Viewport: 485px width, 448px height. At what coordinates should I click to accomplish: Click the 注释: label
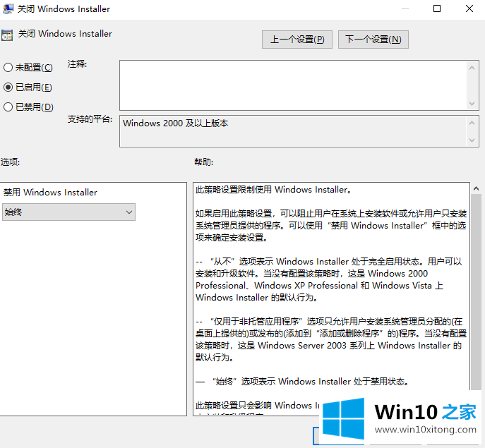[78, 64]
